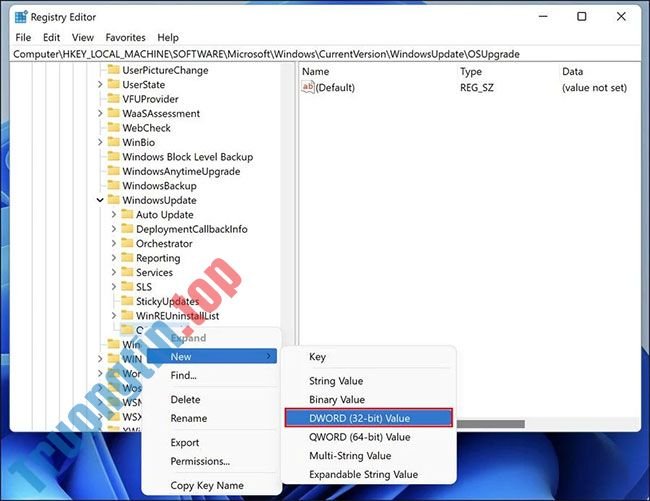Expand the WinBio key
650x501 pixels.
point(100,143)
